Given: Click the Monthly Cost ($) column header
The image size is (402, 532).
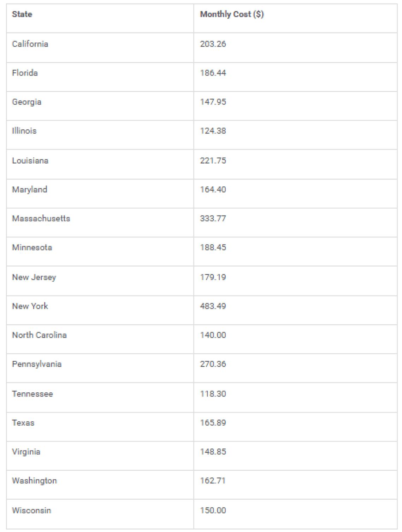Looking at the screenshot, I should 232,14.
